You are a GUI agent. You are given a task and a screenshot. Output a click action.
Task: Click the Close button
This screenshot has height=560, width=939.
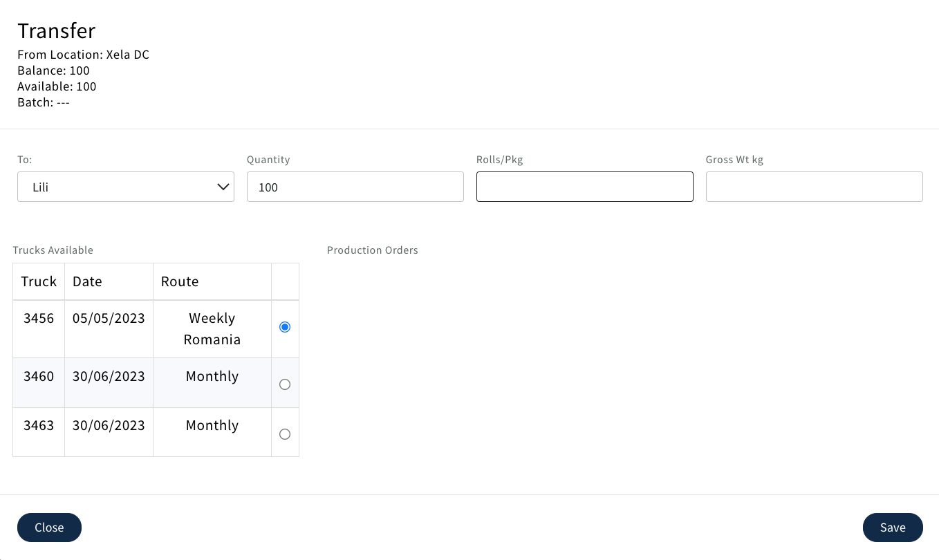click(49, 528)
